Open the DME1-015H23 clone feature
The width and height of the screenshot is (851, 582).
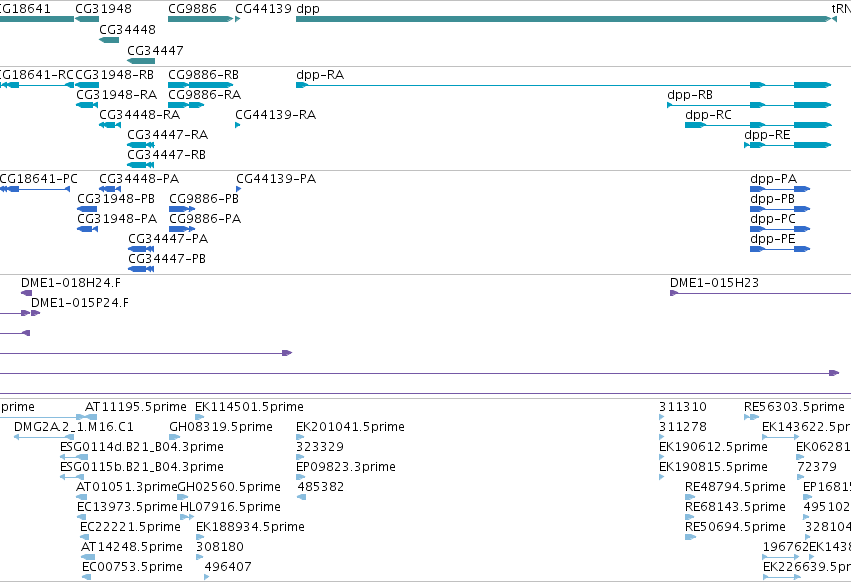(760, 293)
